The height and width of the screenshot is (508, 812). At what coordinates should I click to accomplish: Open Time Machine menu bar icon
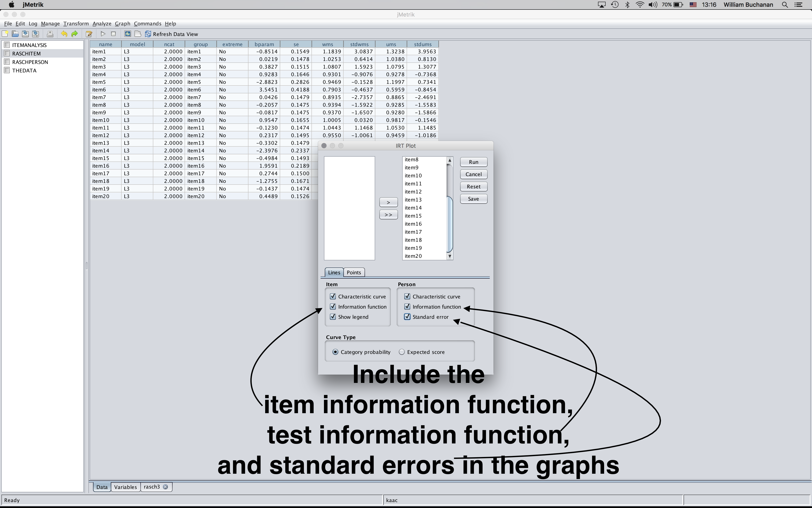click(x=615, y=5)
